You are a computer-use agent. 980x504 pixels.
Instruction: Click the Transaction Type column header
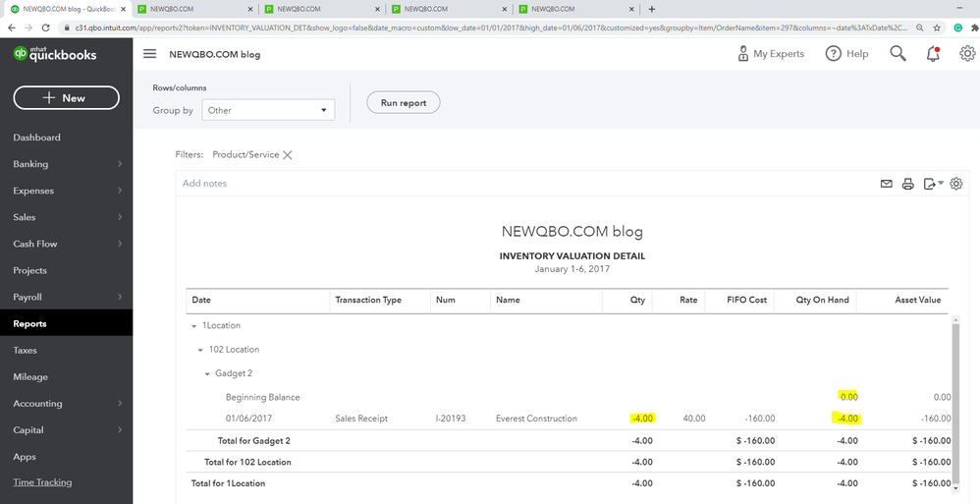[368, 301]
